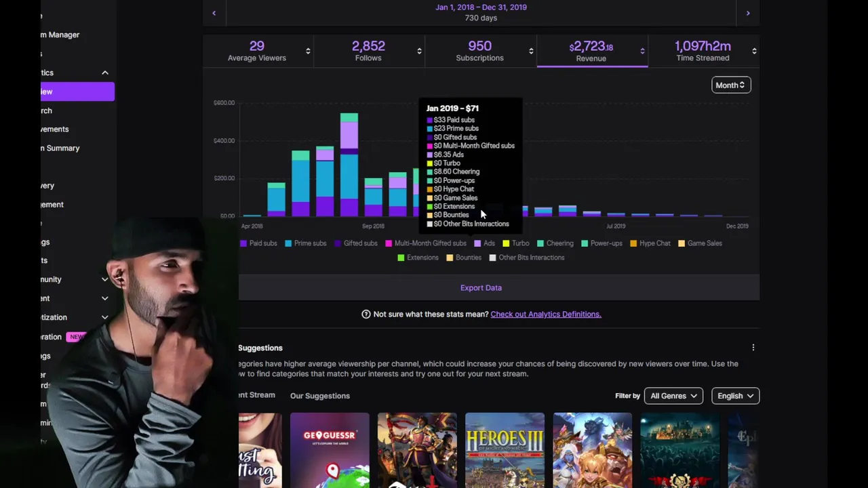Select the Follows metric tab
The width and height of the screenshot is (868, 488).
point(368,51)
